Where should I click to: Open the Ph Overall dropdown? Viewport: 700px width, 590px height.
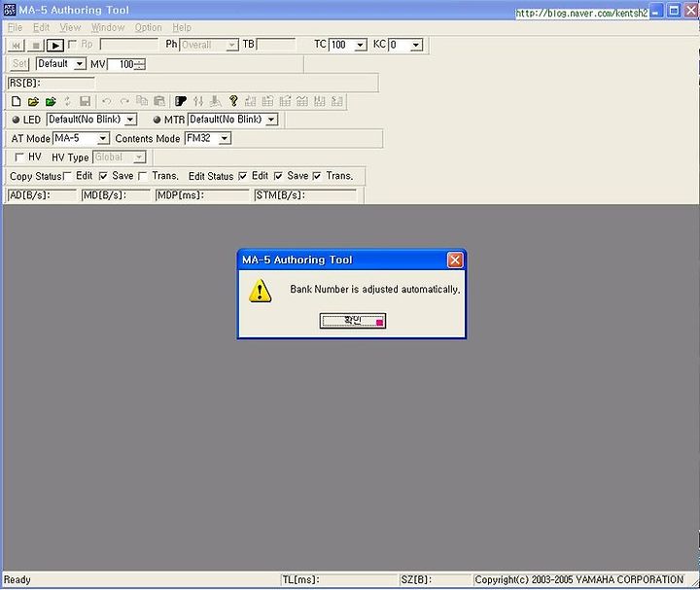(232, 45)
